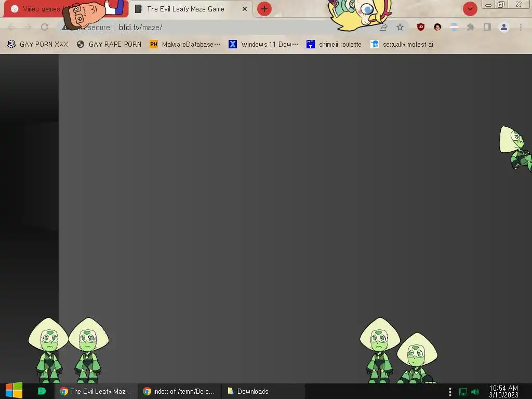
Task: Click the sitting Peridot shimeji at the bottom
Action: [417, 358]
